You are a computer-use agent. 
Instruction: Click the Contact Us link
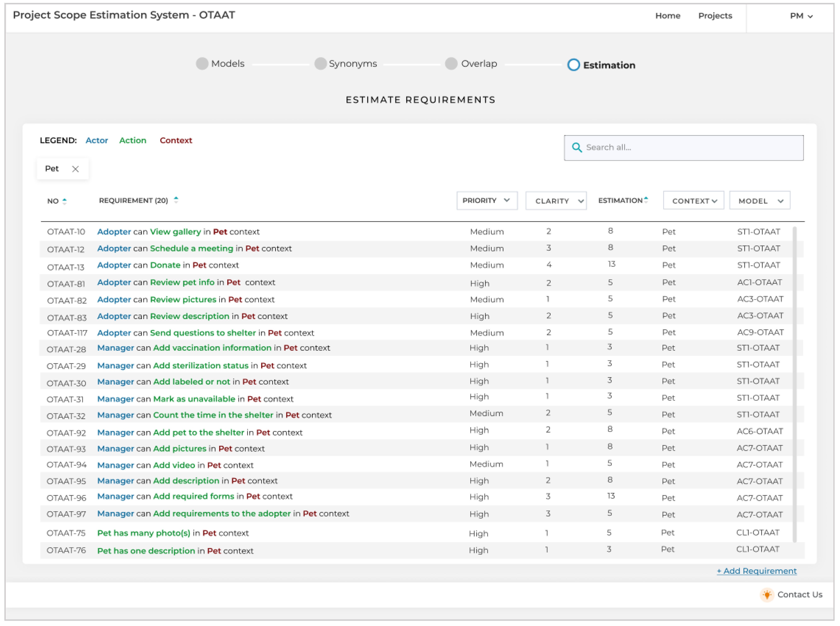tap(800, 595)
